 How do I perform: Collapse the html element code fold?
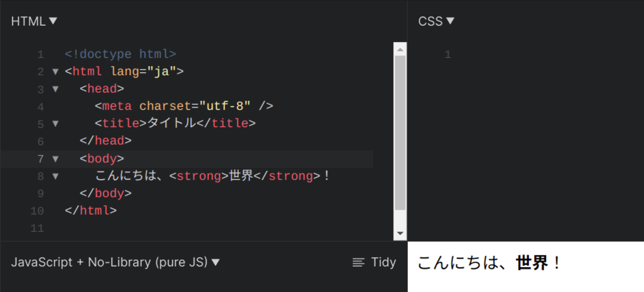click(55, 71)
